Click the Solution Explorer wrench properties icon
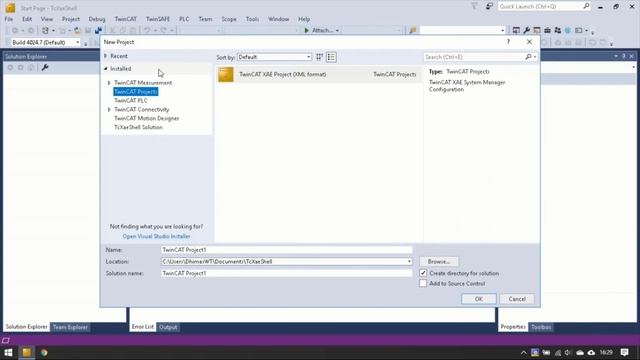640x360 pixels. [x=45, y=67]
